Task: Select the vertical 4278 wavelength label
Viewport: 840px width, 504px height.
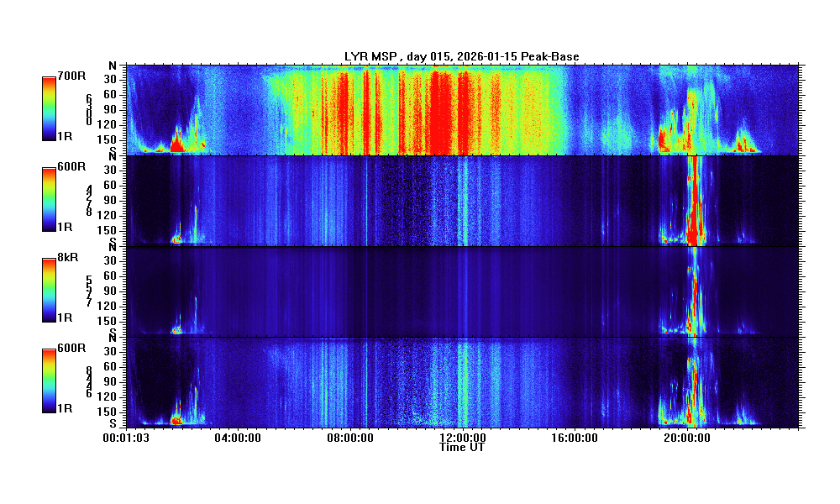Action: tap(89, 201)
